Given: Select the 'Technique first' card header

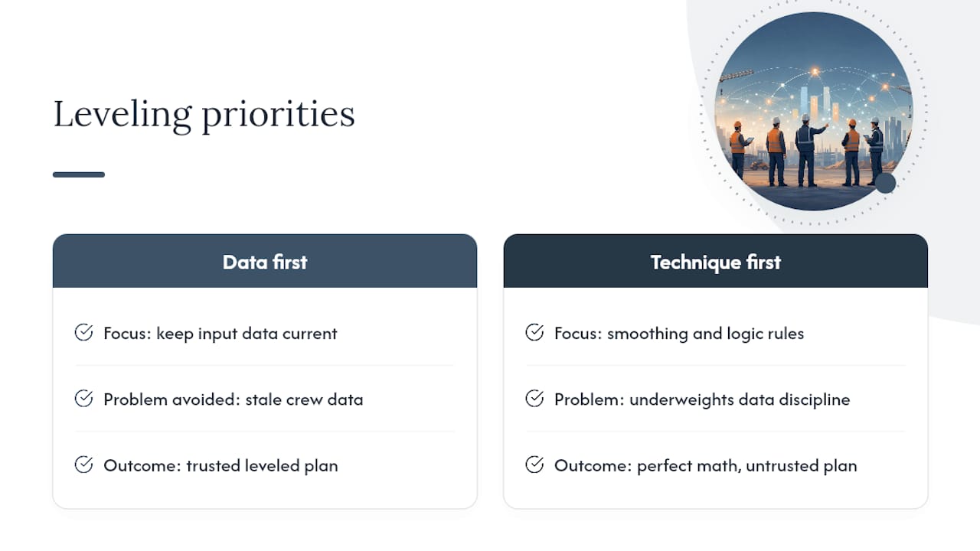Looking at the screenshot, I should [716, 261].
